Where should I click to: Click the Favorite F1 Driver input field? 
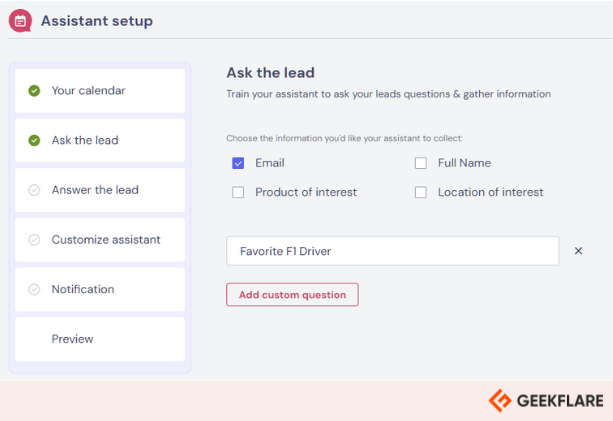[393, 251]
